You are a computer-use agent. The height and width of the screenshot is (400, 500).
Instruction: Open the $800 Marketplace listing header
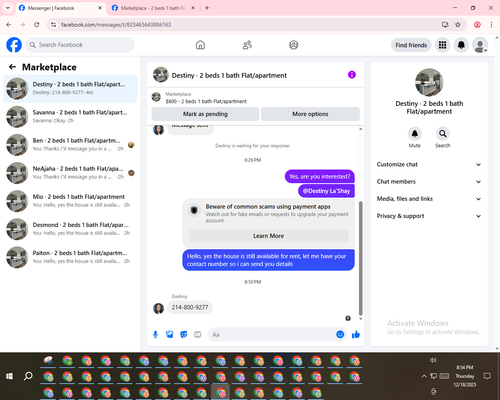pyautogui.click(x=255, y=98)
